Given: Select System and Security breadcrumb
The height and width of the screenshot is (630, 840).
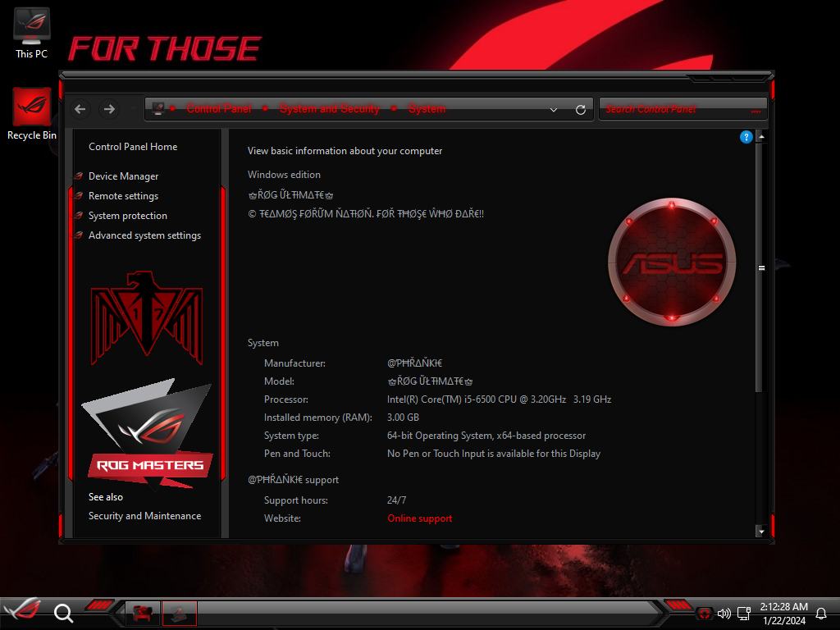Looking at the screenshot, I should (329, 109).
